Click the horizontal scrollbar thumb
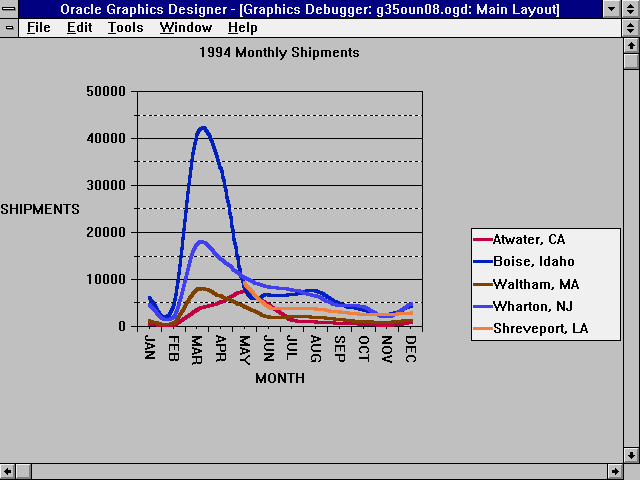 (x=24, y=471)
